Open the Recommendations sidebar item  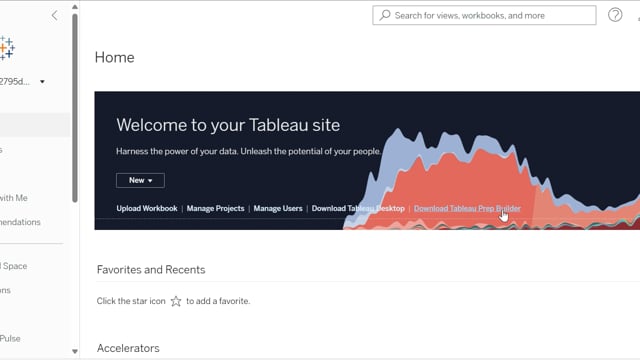pos(20,222)
